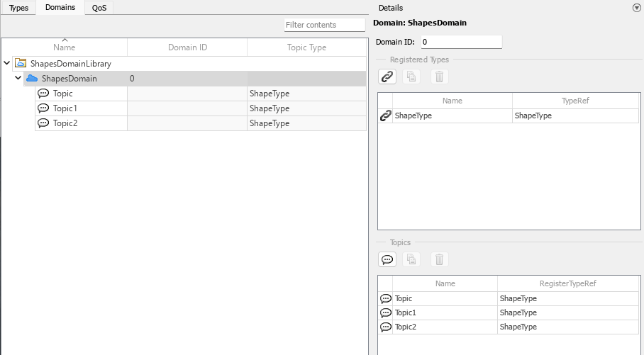
Task: Click the add topic speech-bubble icon
Action: point(387,259)
